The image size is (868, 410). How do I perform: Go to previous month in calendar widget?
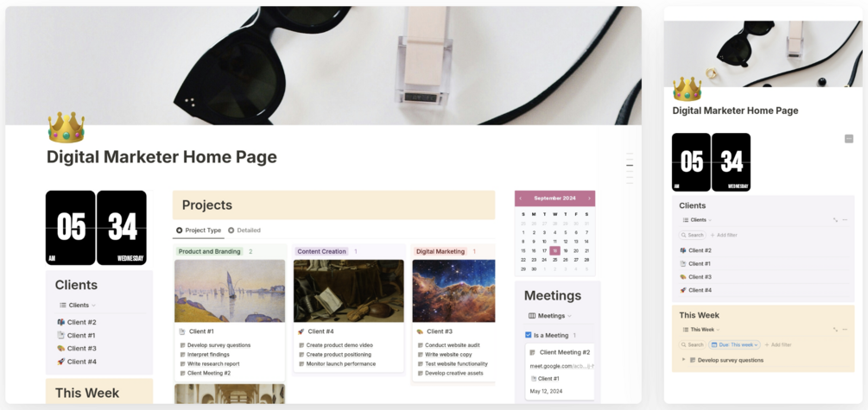tap(520, 198)
